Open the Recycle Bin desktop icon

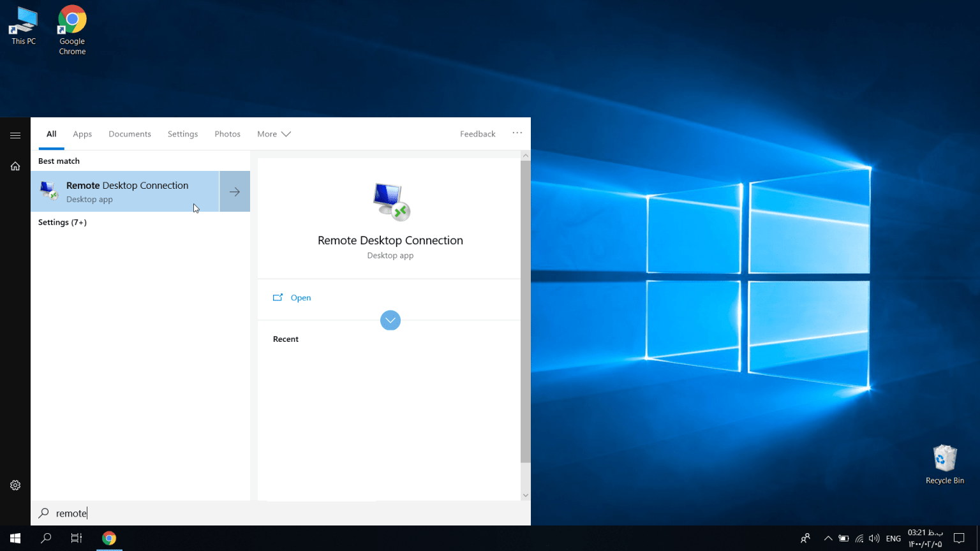point(944,464)
